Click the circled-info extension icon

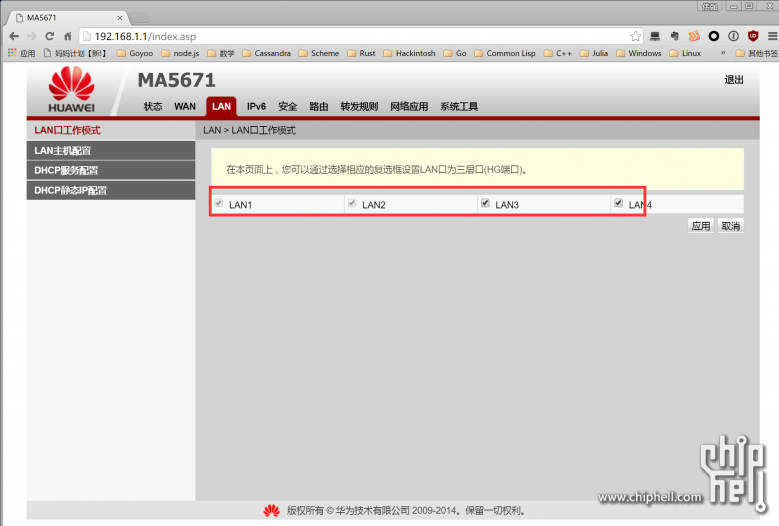(733, 36)
